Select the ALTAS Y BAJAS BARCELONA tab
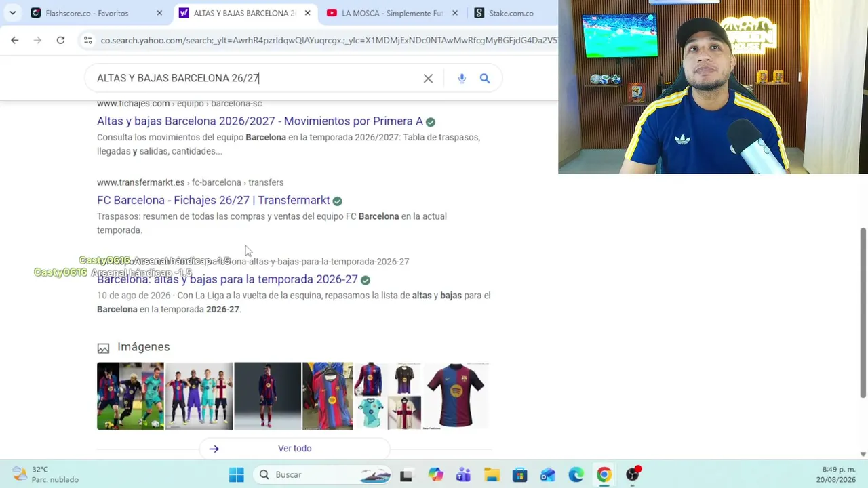This screenshot has height=488, width=868. [237, 13]
